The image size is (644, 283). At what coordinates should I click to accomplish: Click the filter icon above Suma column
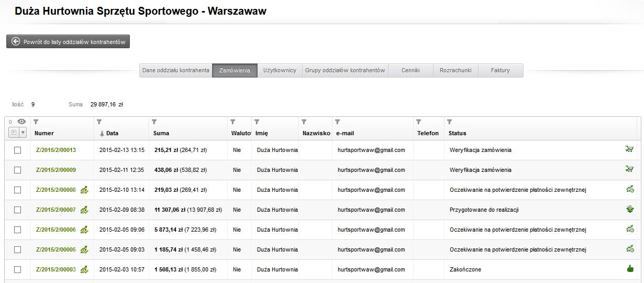tap(154, 122)
